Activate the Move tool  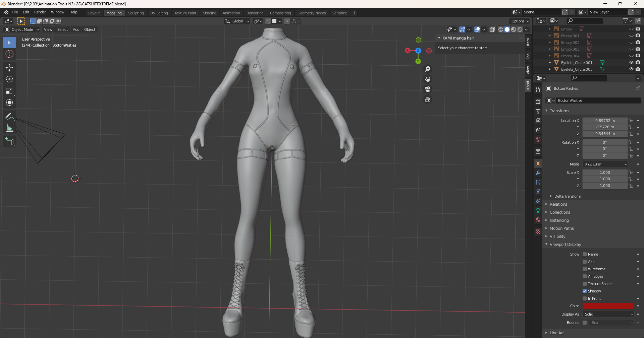coord(9,68)
